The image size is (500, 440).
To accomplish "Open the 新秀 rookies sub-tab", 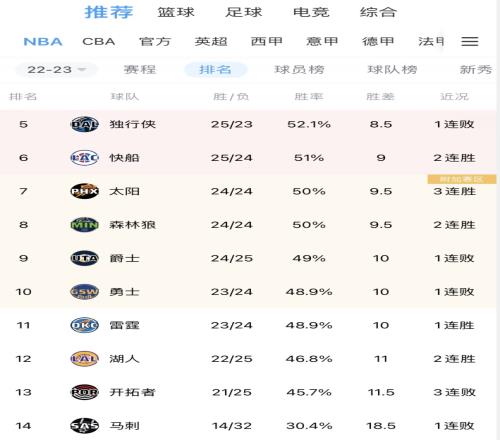I will click(x=476, y=70).
